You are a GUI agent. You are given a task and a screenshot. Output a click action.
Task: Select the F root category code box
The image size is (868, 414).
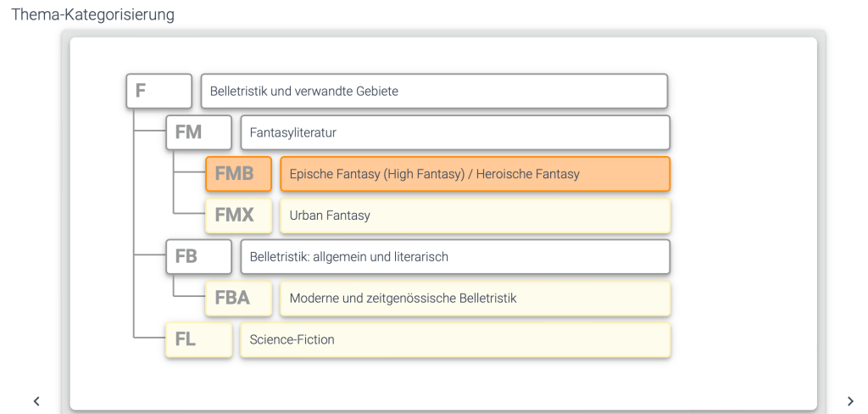click(159, 91)
